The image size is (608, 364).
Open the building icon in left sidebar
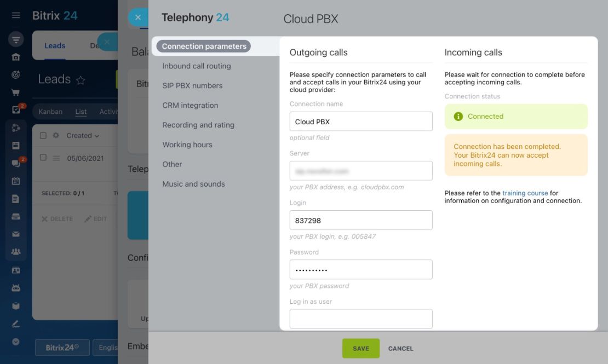point(16,57)
